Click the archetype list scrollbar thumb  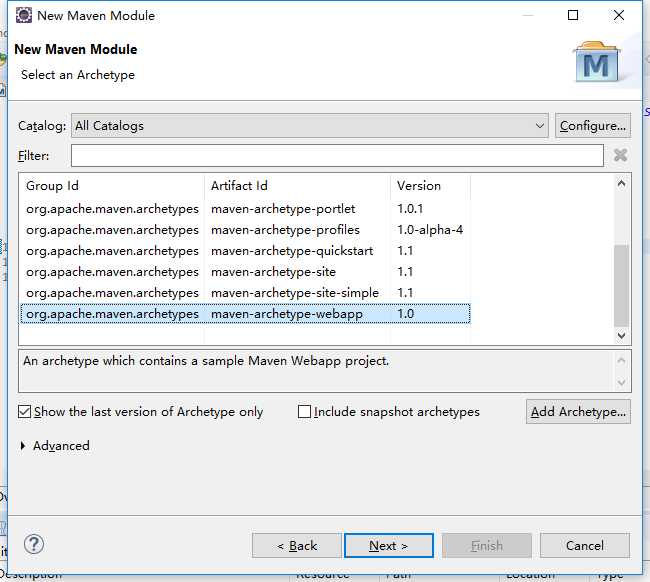click(x=621, y=286)
